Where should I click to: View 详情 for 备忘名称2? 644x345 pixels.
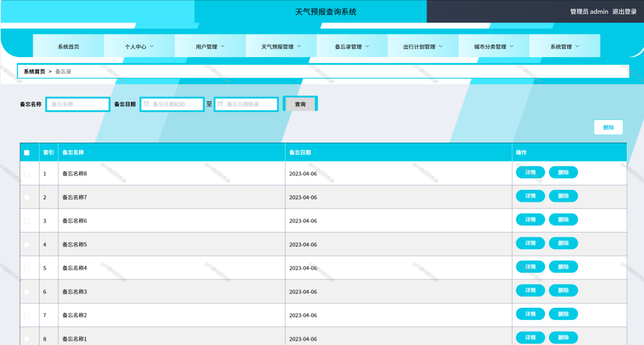(x=530, y=314)
